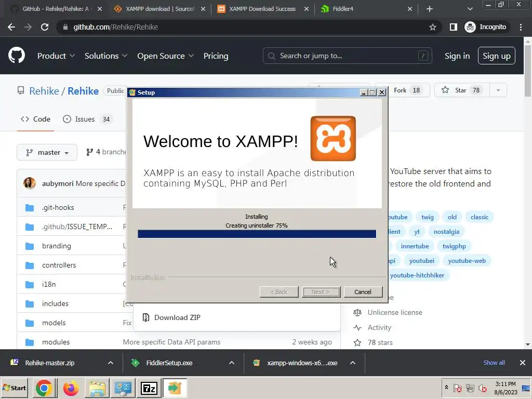Select classic topic tag

coord(479,217)
